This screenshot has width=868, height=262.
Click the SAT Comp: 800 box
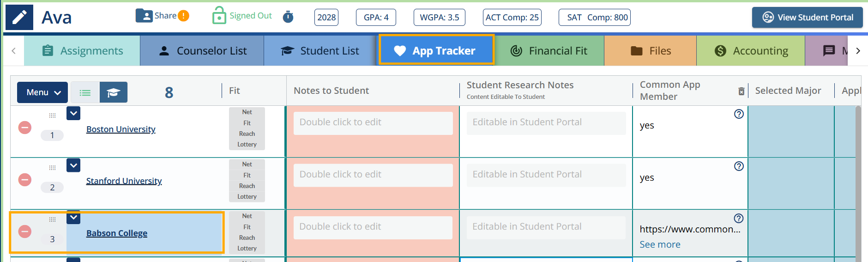(595, 18)
